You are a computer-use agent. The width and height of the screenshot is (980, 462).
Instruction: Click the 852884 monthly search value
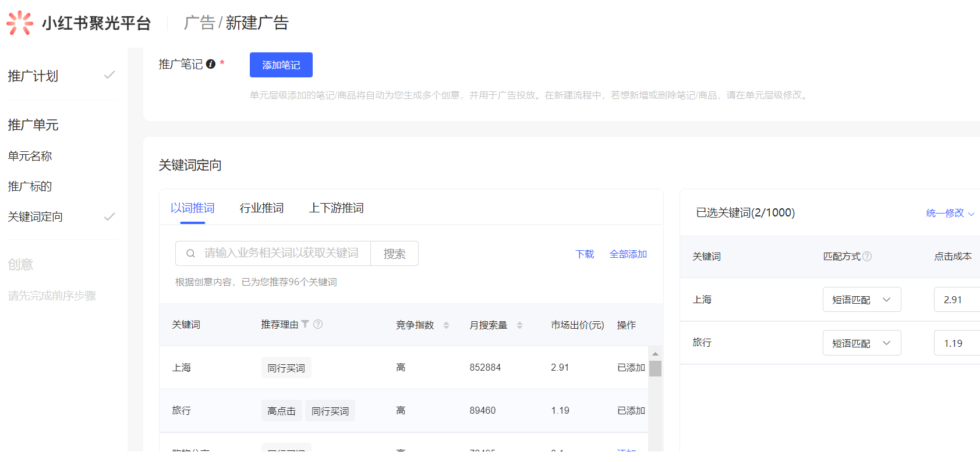click(485, 368)
